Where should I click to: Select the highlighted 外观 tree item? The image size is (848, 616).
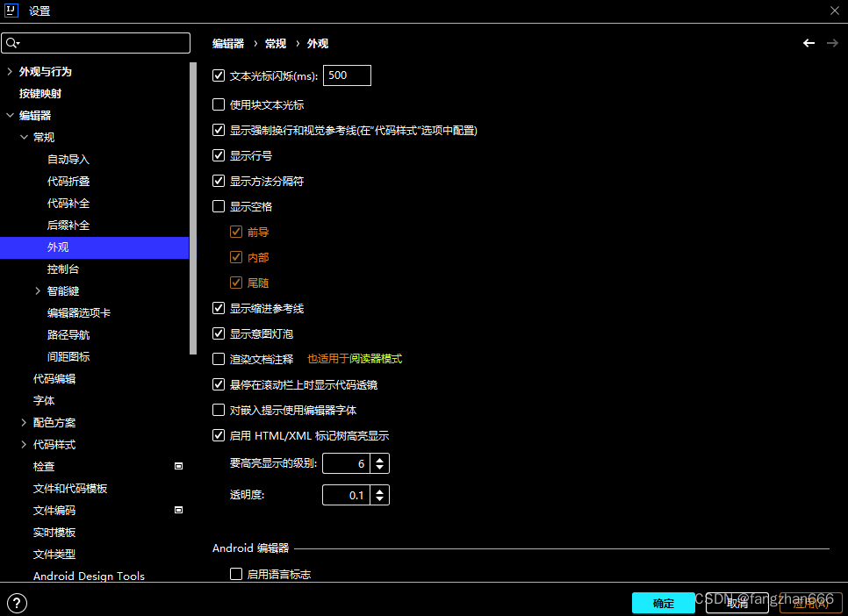[x=94, y=247]
